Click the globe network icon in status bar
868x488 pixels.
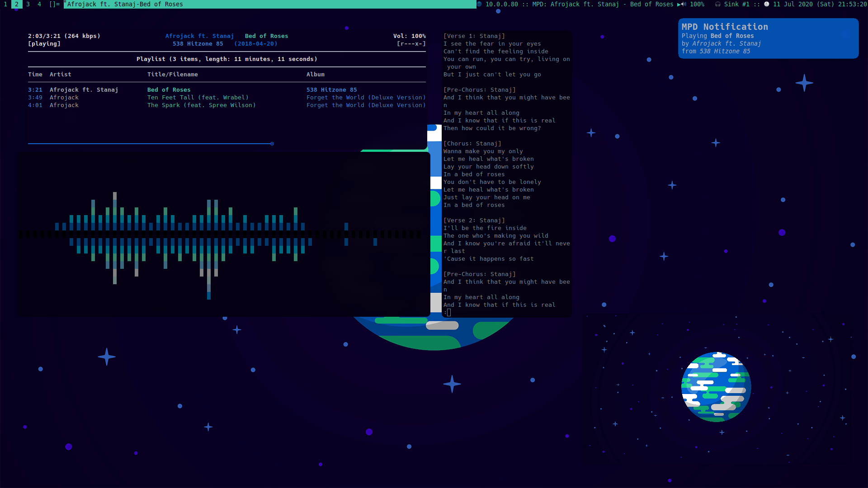480,4
